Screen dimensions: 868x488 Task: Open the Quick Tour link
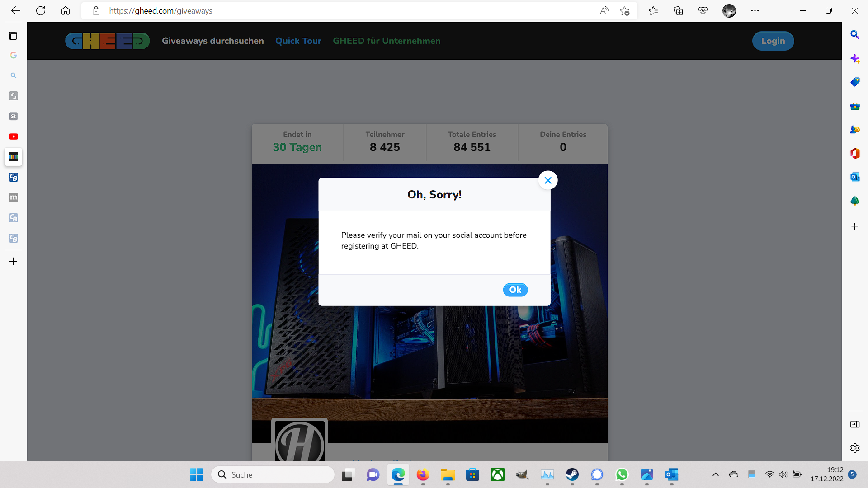click(x=298, y=41)
